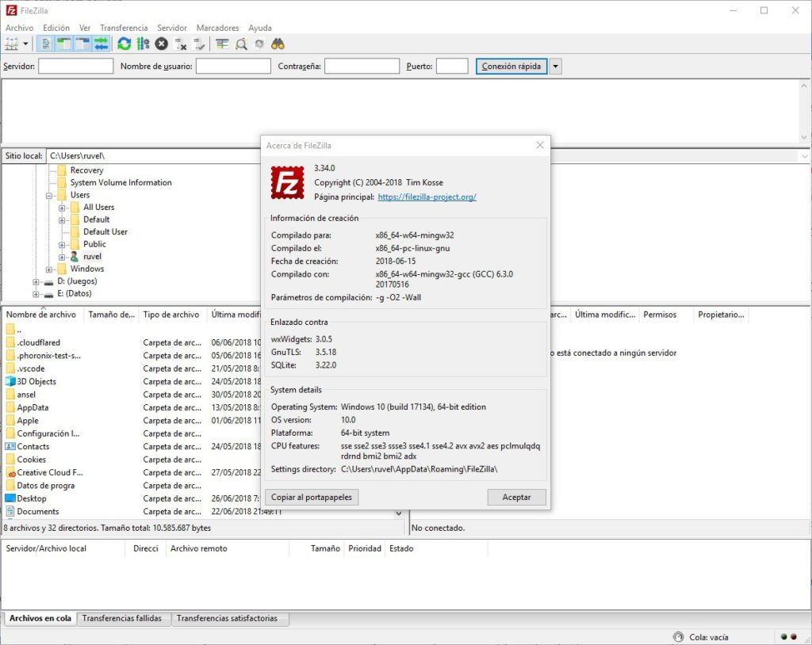This screenshot has height=645, width=812.
Task: Open the Site Manager icon
Action: click(x=11, y=44)
